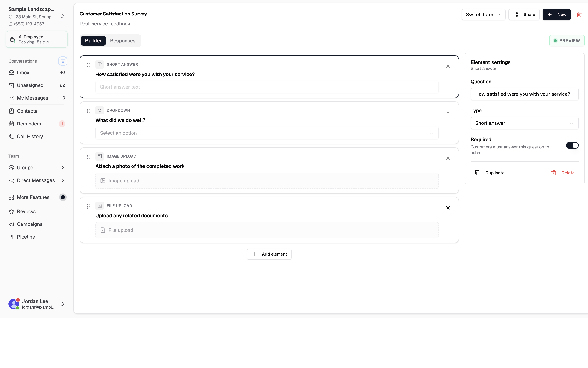
Task: Click the Dropdown type icon
Action: (100, 110)
